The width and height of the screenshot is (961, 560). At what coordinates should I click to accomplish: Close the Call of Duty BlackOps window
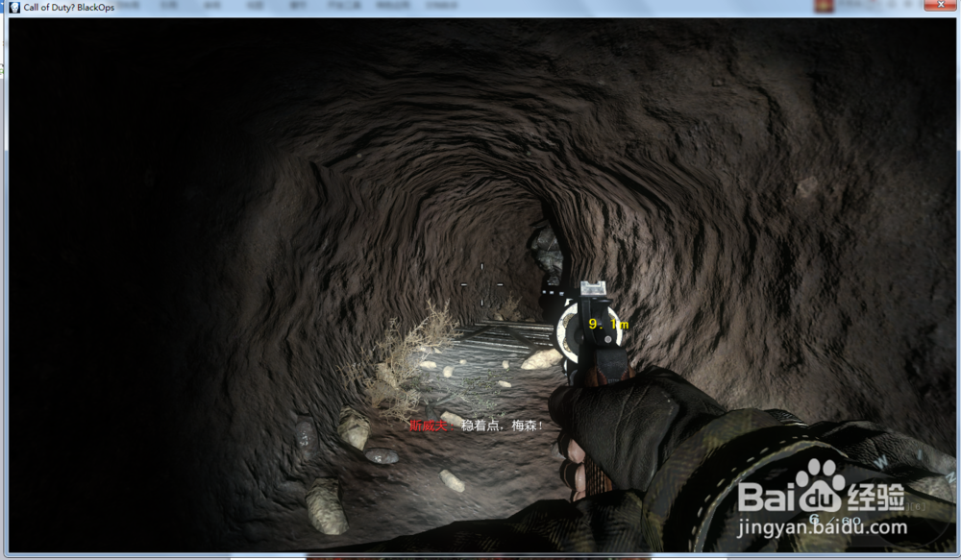click(942, 5)
